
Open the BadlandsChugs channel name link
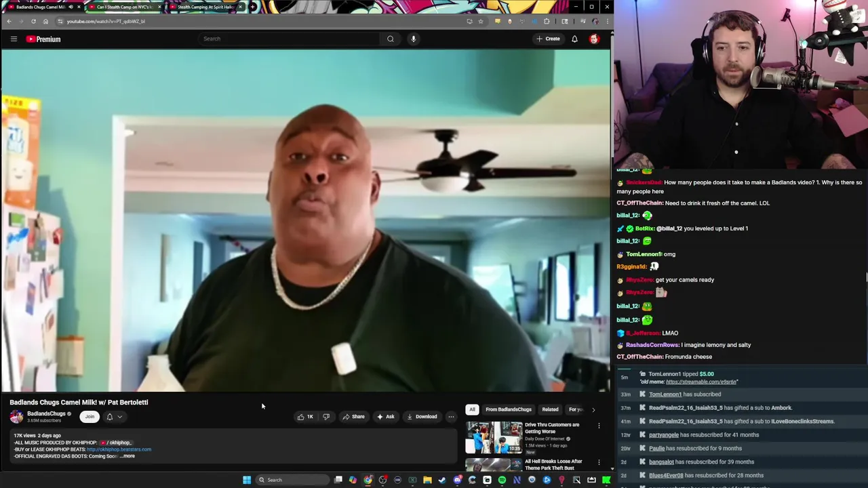[x=46, y=413]
